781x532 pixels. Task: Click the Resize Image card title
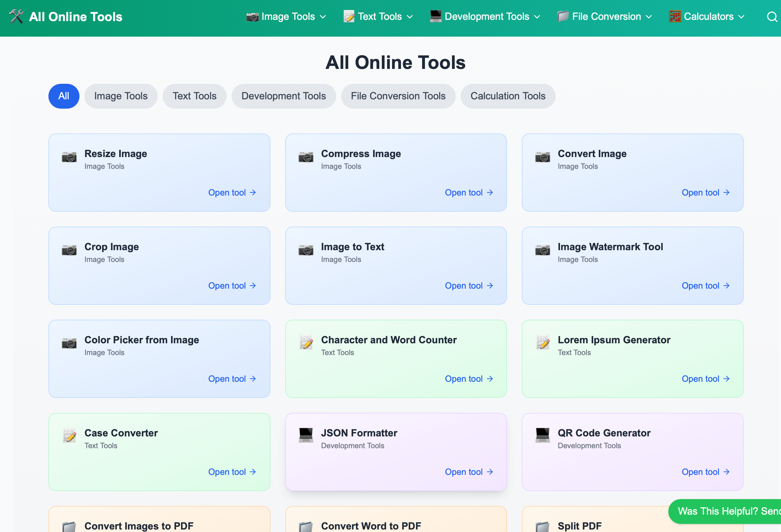pos(115,154)
